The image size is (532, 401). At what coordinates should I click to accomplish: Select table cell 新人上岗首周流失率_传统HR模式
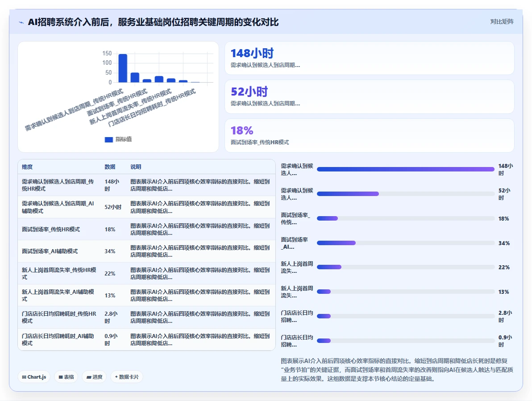(59, 273)
